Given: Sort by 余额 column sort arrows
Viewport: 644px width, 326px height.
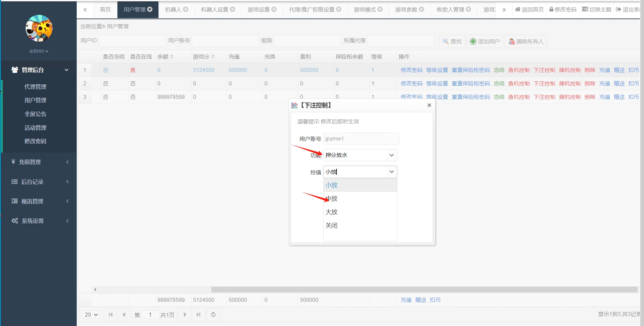Looking at the screenshot, I should coord(172,56).
